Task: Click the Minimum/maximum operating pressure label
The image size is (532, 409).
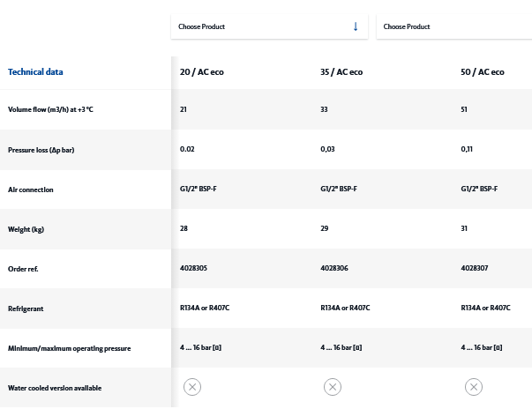Action: (69, 348)
